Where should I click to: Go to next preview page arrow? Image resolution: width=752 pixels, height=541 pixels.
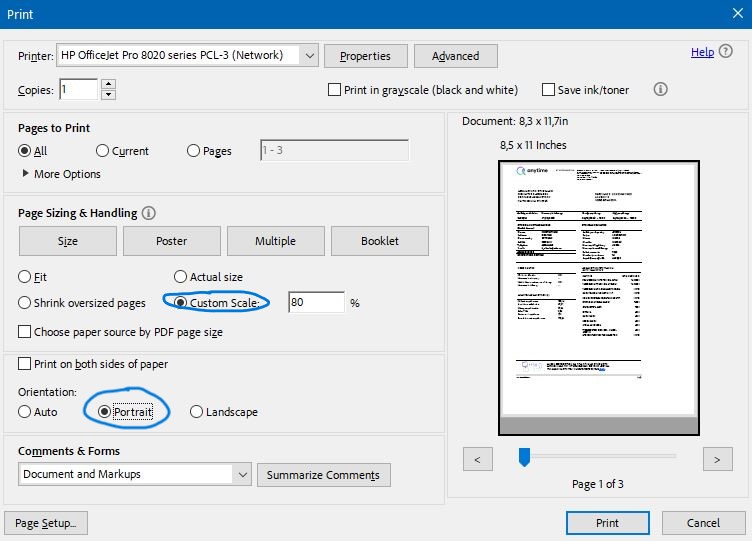coord(716,459)
